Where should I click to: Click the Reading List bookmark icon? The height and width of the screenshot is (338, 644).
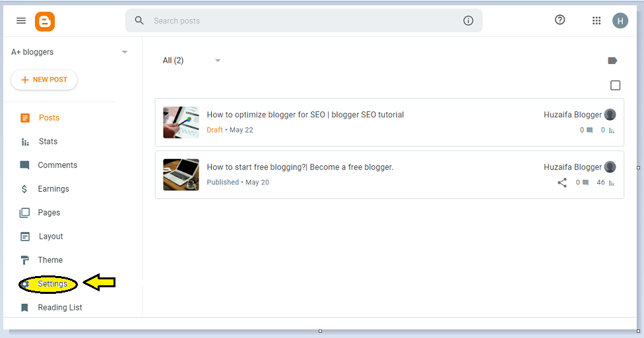coord(24,308)
